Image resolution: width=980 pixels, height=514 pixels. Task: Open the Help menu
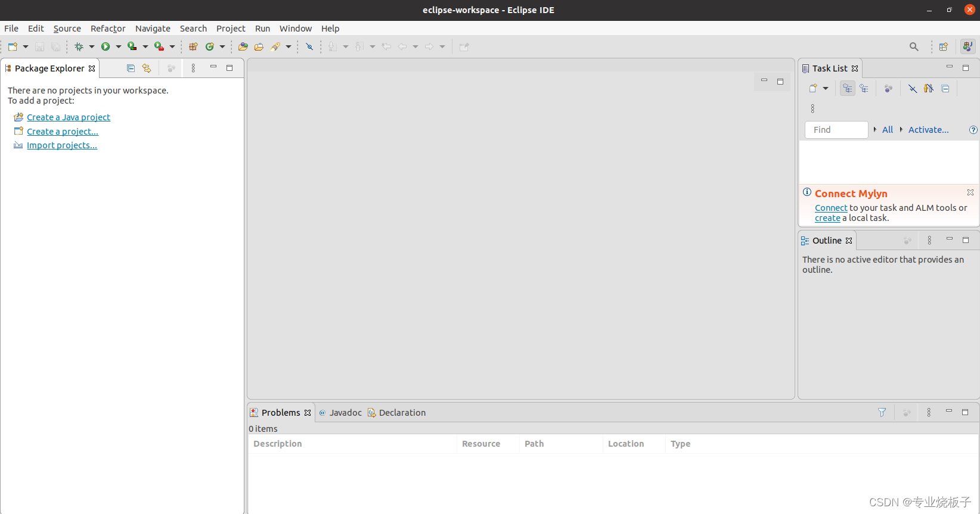tap(330, 29)
